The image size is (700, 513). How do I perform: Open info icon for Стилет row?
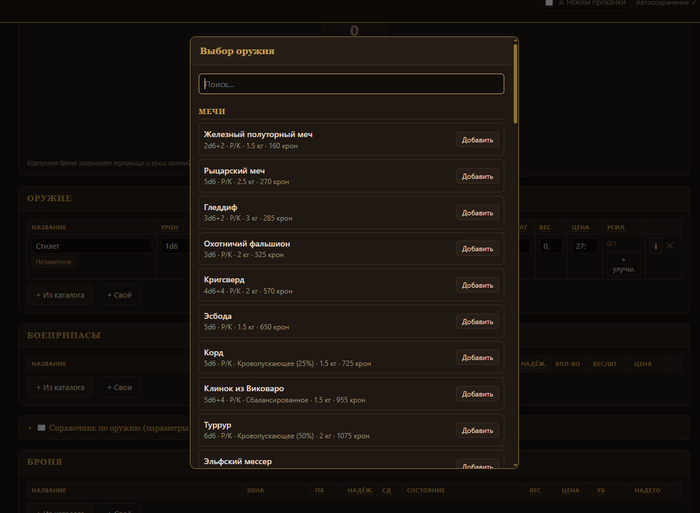pos(655,246)
